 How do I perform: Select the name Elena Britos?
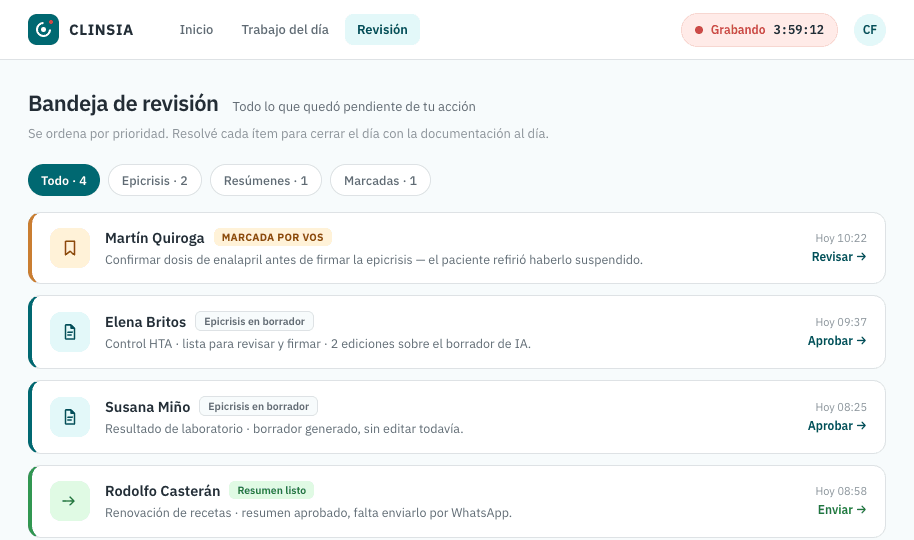click(x=146, y=322)
